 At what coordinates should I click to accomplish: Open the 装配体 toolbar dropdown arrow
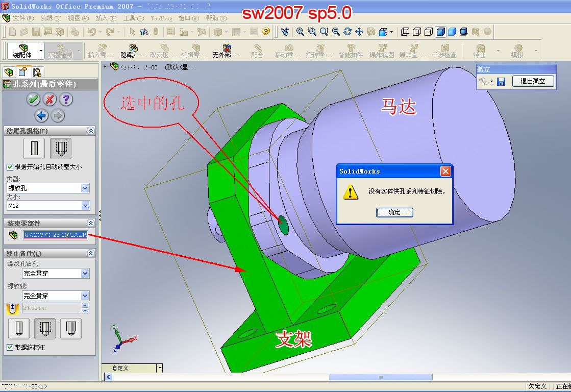tap(41, 51)
